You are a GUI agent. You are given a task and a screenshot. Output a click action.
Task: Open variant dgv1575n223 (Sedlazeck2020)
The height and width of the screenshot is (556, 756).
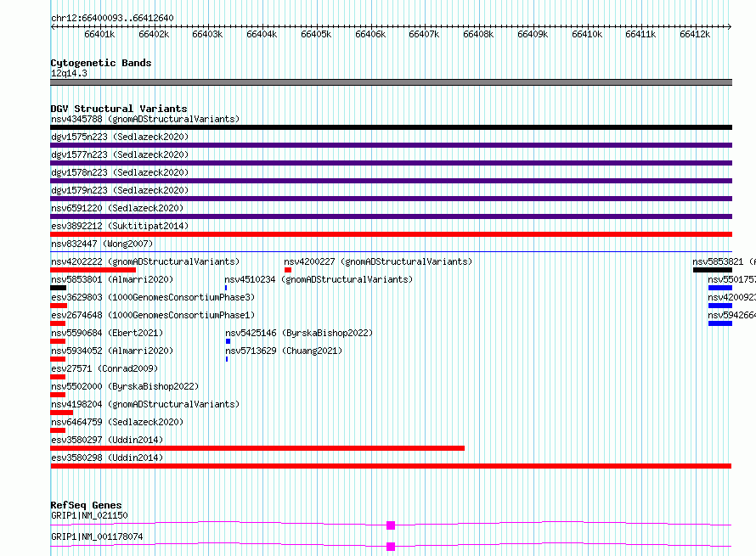(x=120, y=137)
